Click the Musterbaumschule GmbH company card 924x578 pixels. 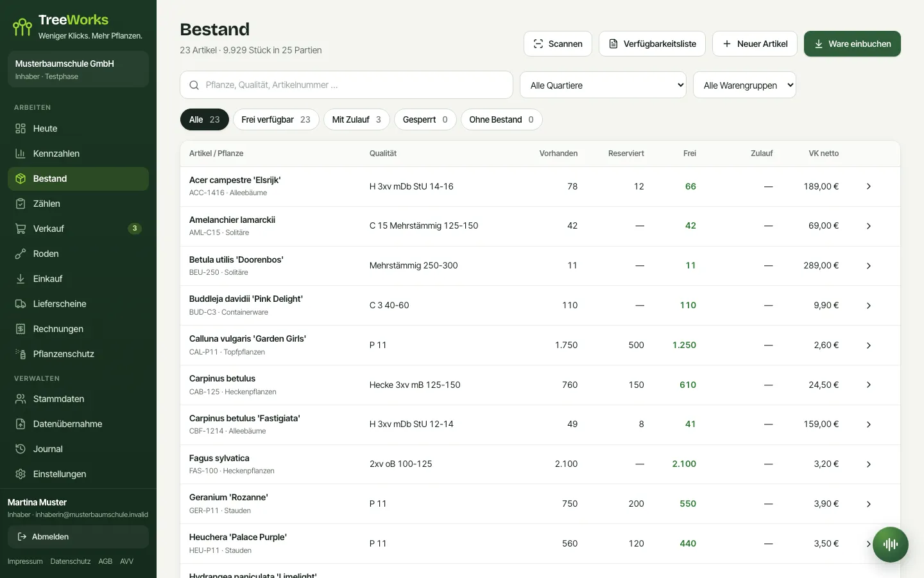[x=78, y=69]
